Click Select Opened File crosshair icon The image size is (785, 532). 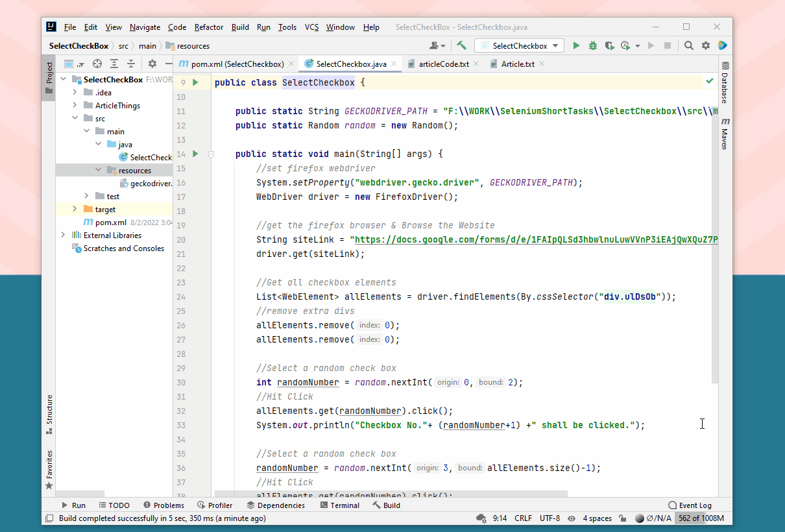point(97,64)
